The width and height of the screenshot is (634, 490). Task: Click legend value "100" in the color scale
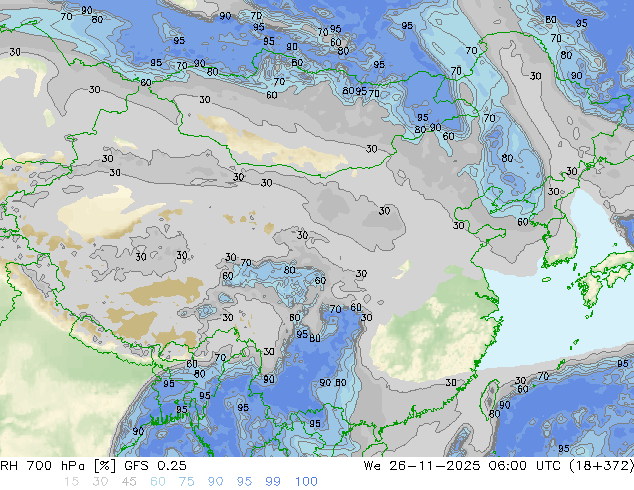coord(306,482)
